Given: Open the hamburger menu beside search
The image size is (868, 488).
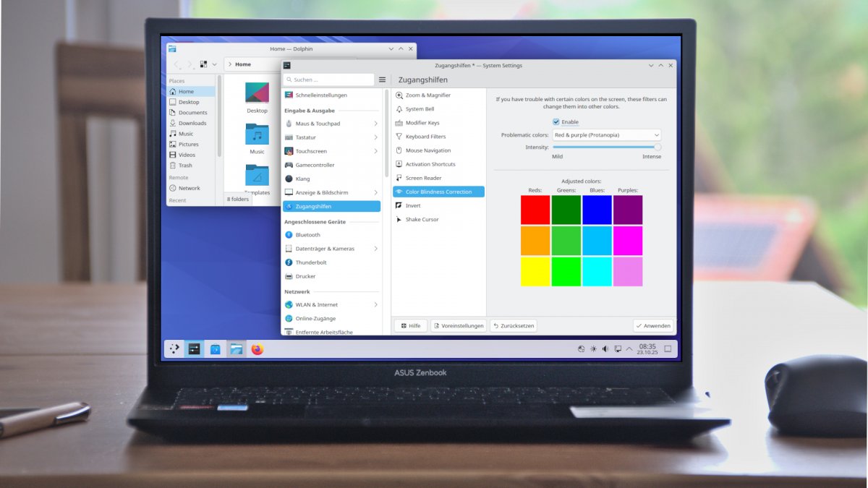Looking at the screenshot, I should click(382, 80).
